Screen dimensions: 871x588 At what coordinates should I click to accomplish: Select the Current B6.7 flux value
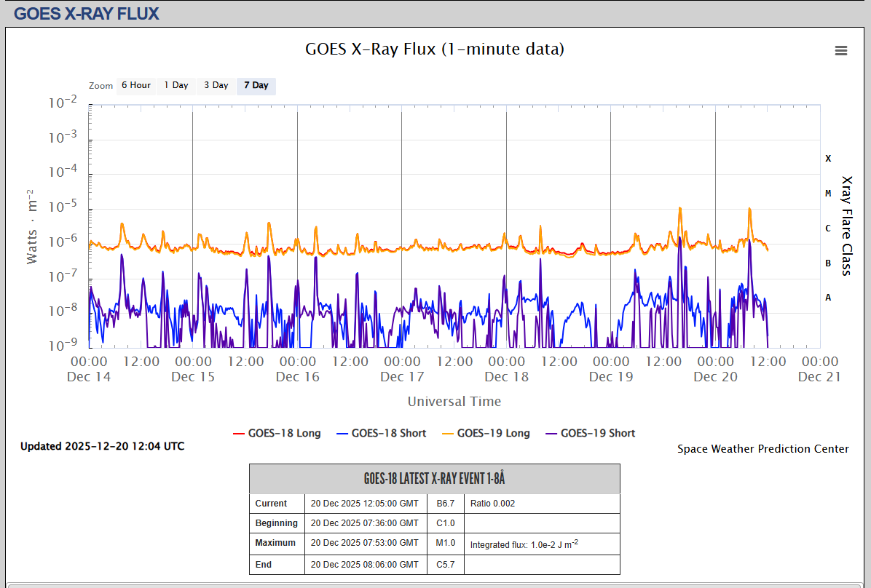tap(445, 504)
